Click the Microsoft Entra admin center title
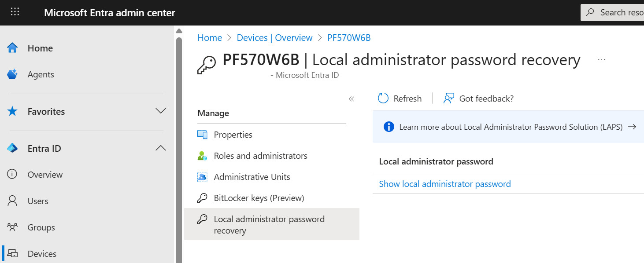The image size is (644, 263). (110, 13)
